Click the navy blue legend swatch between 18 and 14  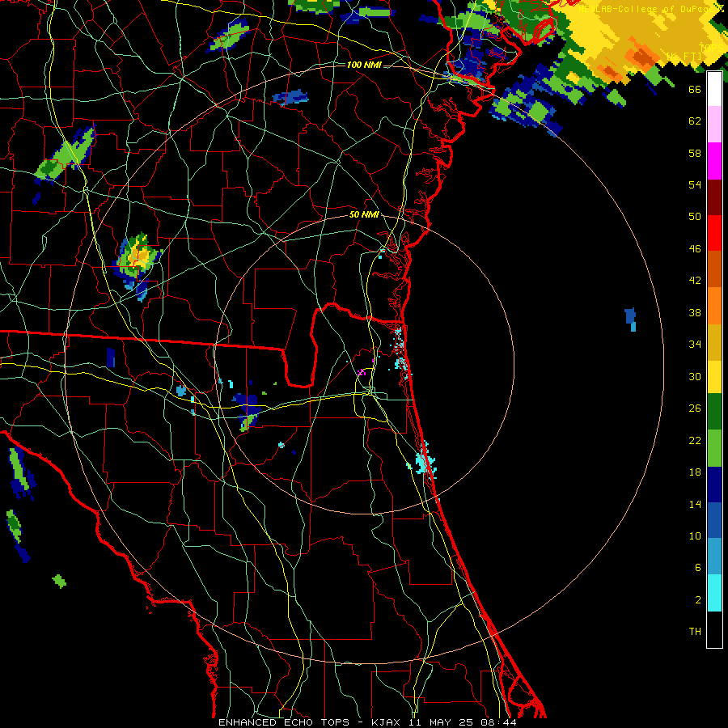[714, 485]
